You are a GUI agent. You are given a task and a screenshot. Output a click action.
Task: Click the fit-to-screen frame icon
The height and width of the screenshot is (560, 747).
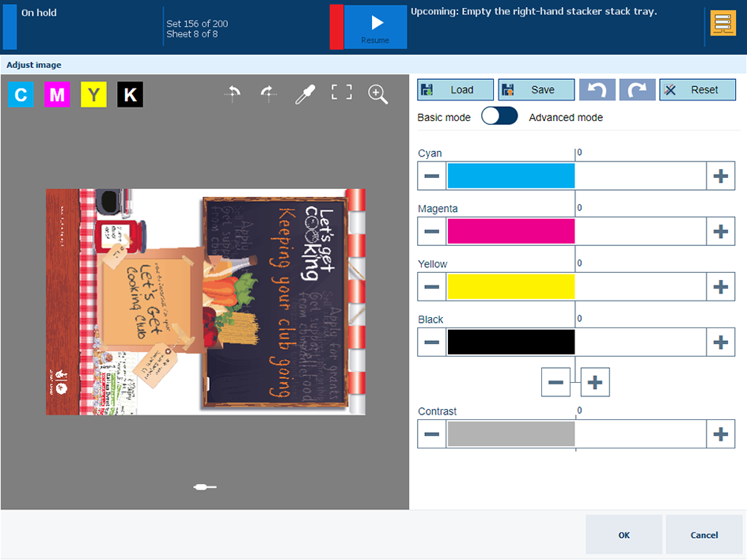(x=341, y=93)
